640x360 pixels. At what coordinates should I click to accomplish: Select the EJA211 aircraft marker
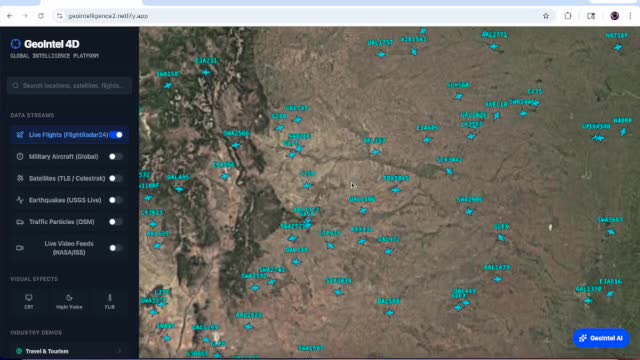click(206, 72)
